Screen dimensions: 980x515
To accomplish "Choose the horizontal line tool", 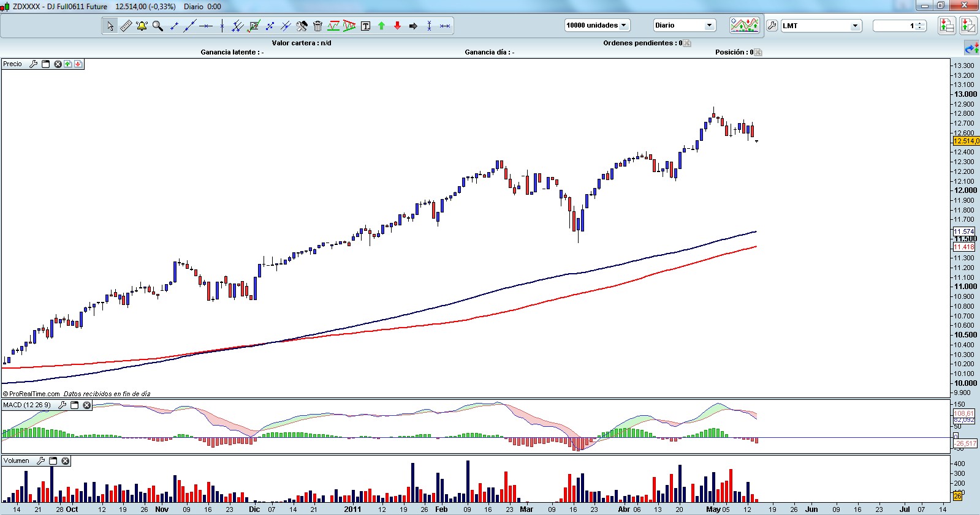I will coord(206,26).
